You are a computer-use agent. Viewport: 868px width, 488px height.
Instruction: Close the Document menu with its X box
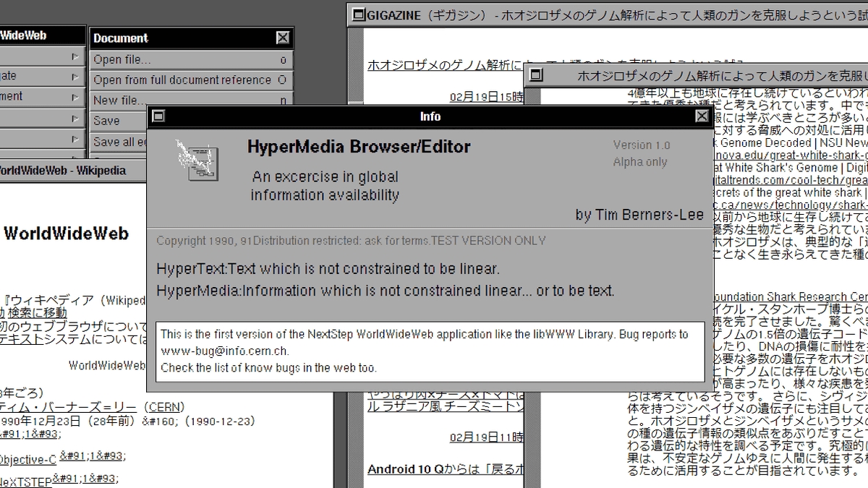coord(283,38)
